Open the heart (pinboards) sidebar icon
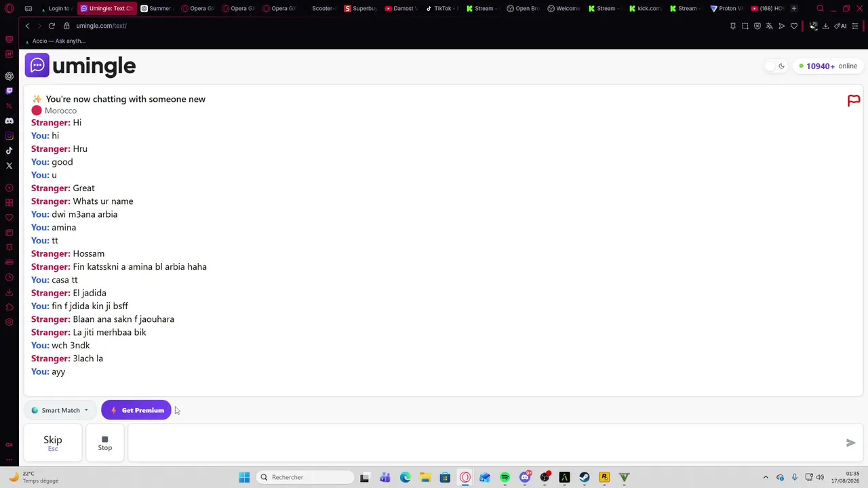 tap(9, 218)
